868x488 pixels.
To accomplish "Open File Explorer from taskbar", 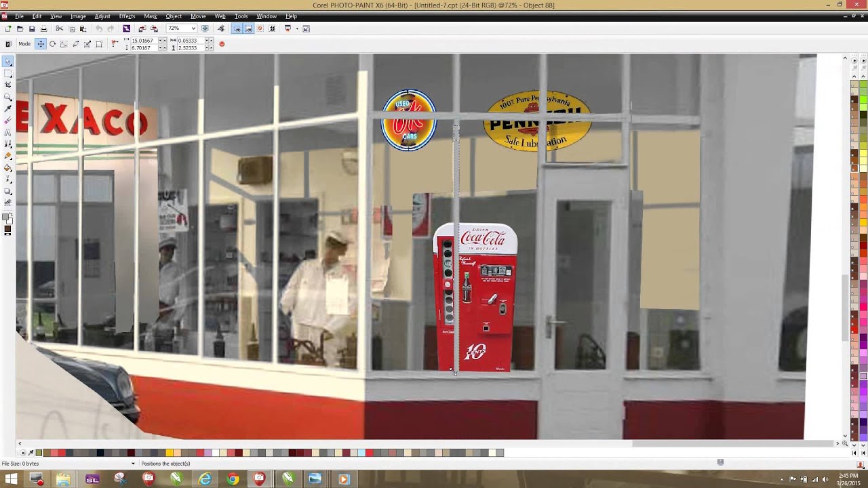I will [63, 479].
